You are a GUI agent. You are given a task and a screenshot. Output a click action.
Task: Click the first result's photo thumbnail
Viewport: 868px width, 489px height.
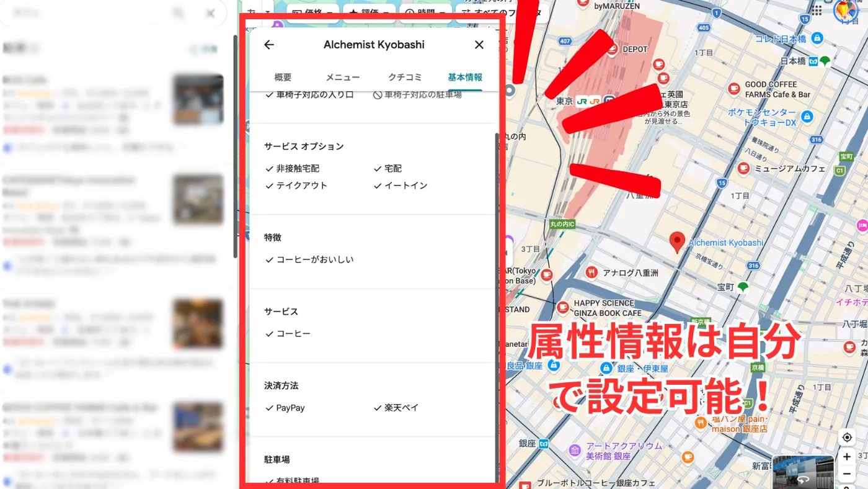coord(198,100)
